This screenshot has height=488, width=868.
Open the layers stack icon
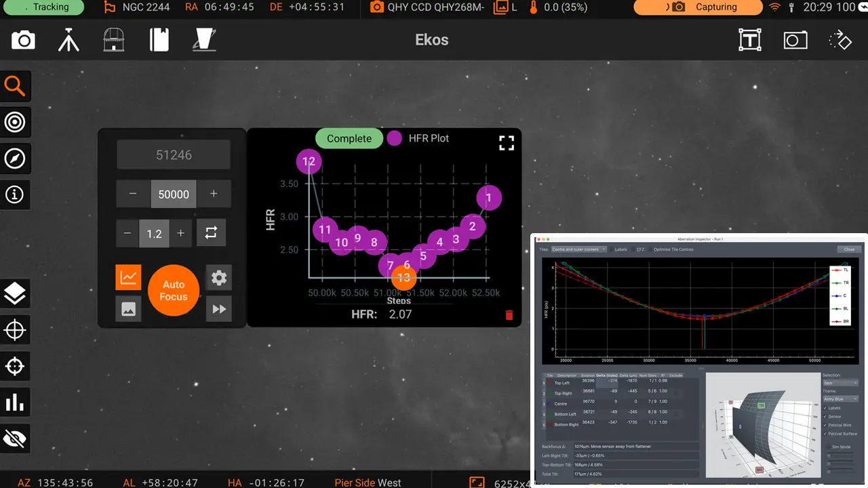(x=15, y=294)
